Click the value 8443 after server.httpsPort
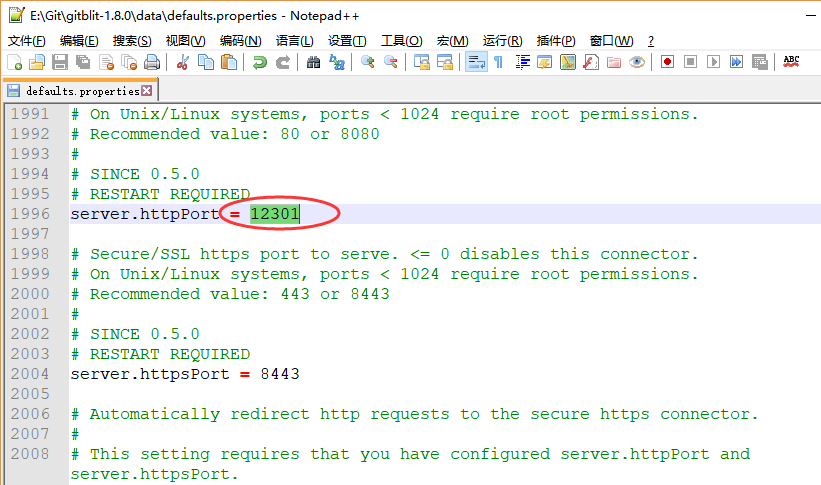Viewport: 821px width, 485px height. 280,374
